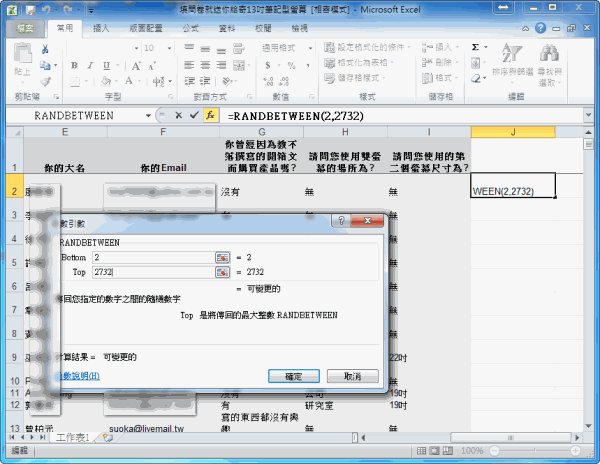
Task: Click the Decrease Indent icon
Action: [189, 81]
